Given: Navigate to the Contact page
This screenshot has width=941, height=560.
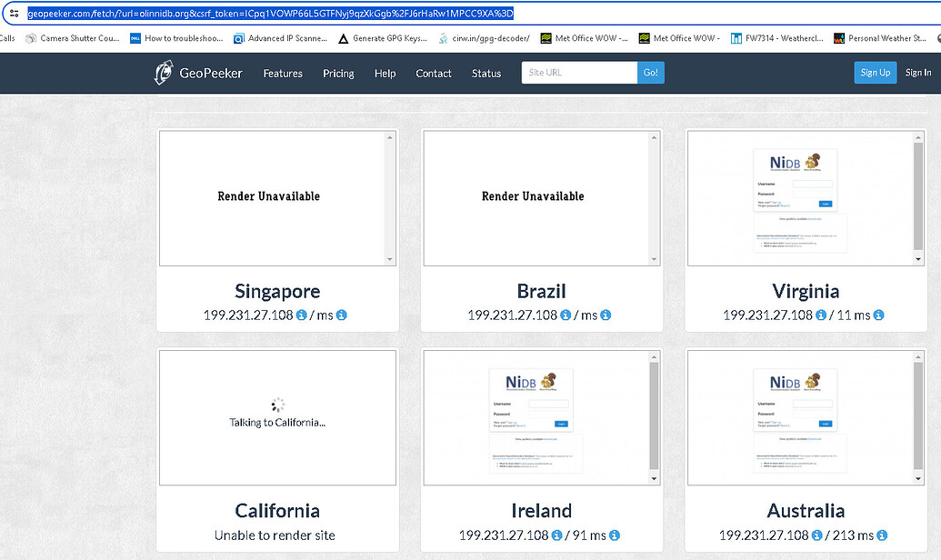Looking at the screenshot, I should pos(434,74).
